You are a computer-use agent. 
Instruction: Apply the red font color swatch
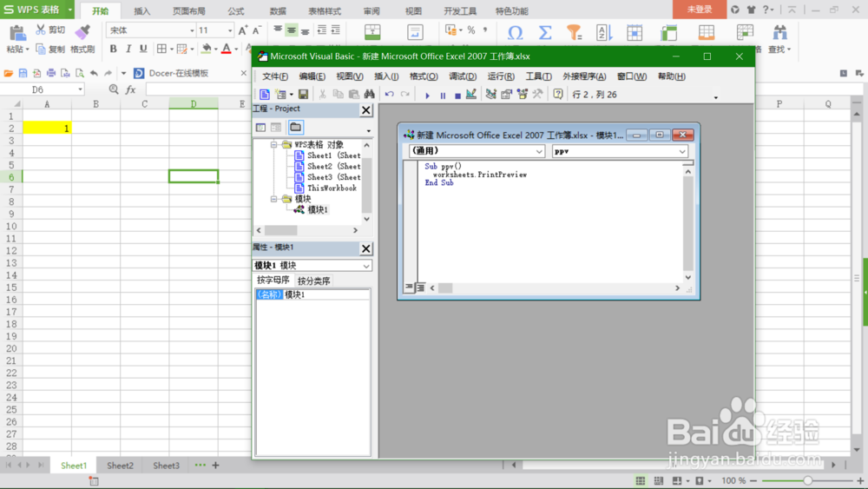click(226, 49)
